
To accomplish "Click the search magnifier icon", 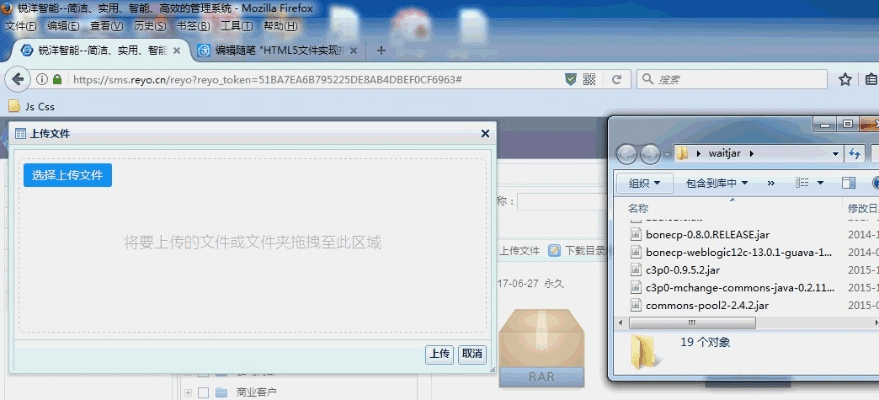I will tap(647, 80).
